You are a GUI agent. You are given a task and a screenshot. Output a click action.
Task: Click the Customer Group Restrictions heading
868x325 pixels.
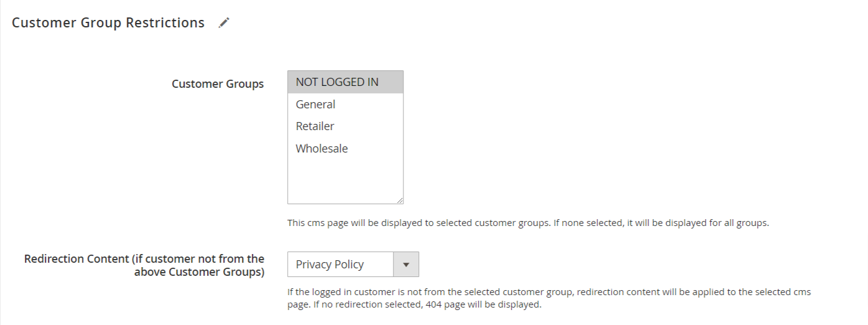click(108, 23)
